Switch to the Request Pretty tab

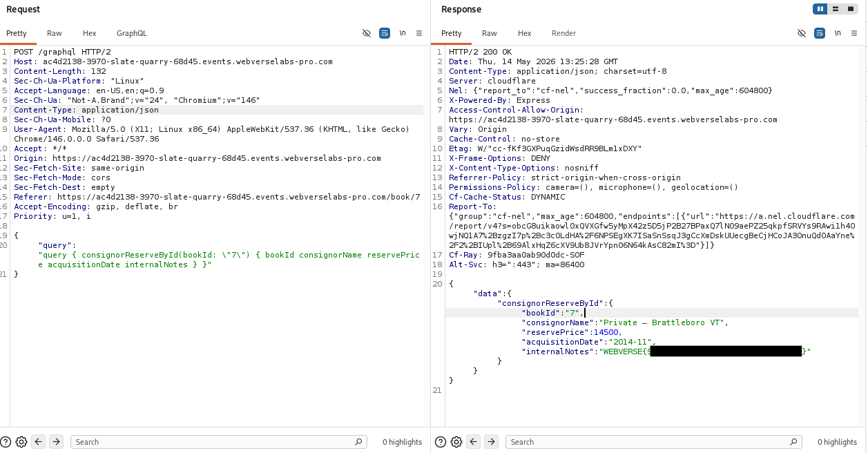[17, 33]
